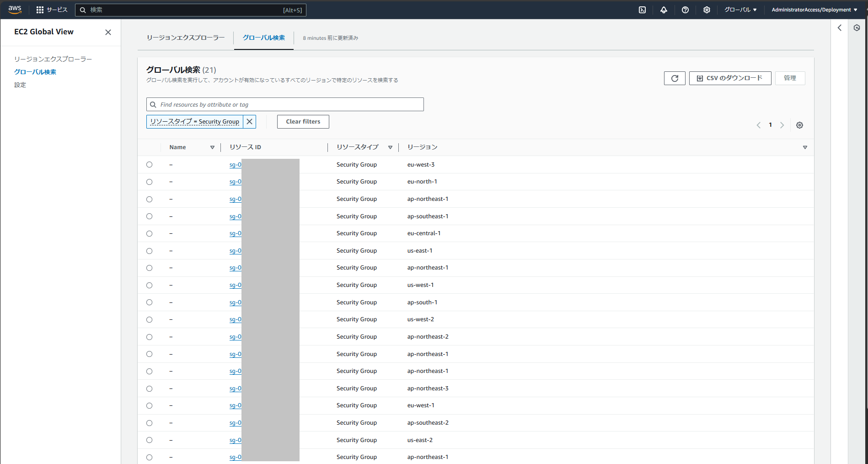Open the CloudShell terminal icon
Screen dimensions: 868x464
(x=642, y=10)
